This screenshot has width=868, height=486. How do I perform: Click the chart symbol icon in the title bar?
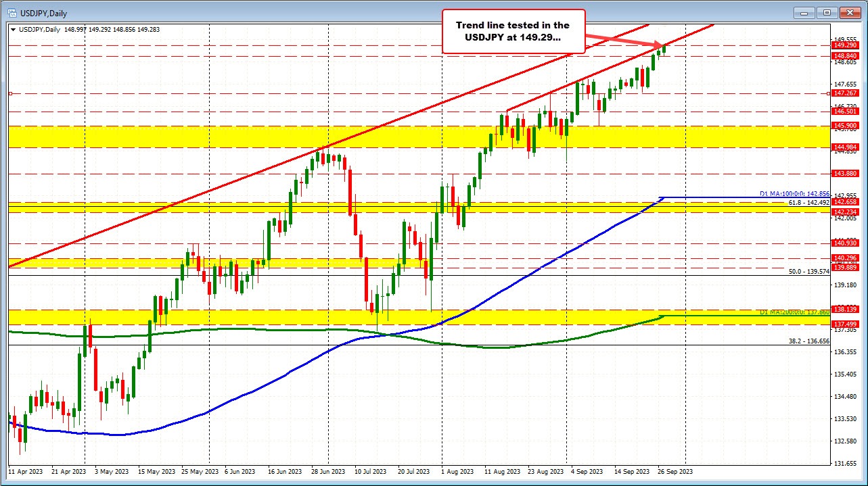click(x=13, y=12)
